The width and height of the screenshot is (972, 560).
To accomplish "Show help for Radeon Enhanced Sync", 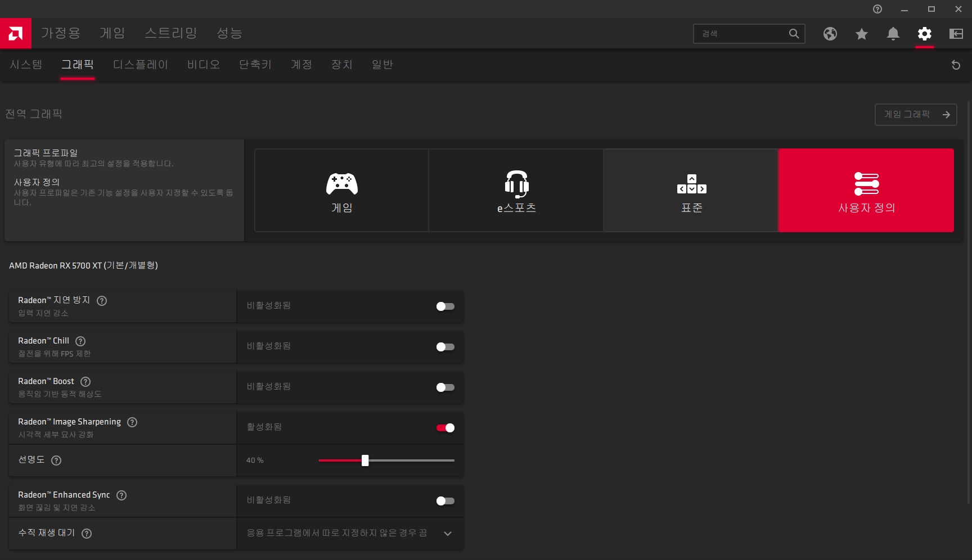I will [x=121, y=495].
